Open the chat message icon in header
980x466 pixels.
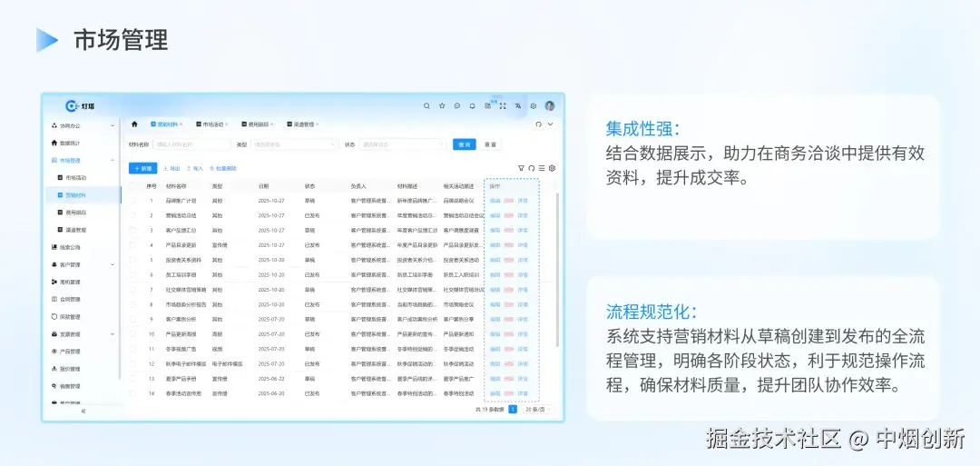(456, 106)
